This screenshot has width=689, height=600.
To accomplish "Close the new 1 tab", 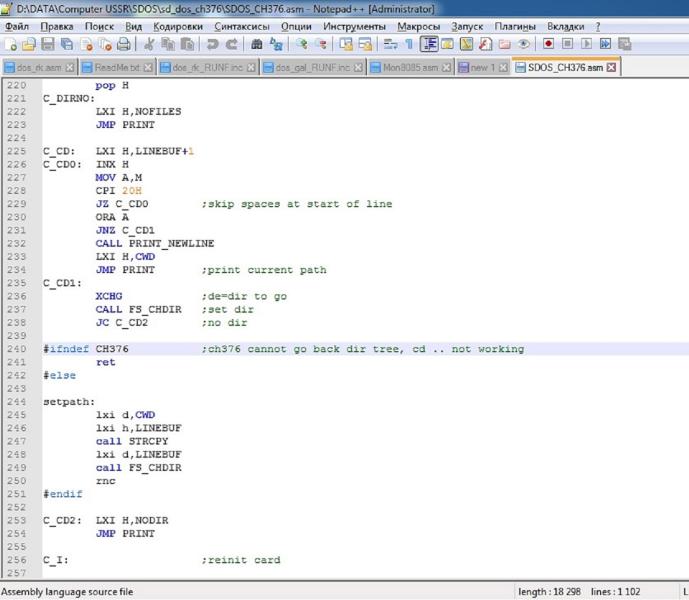I will click(x=502, y=68).
